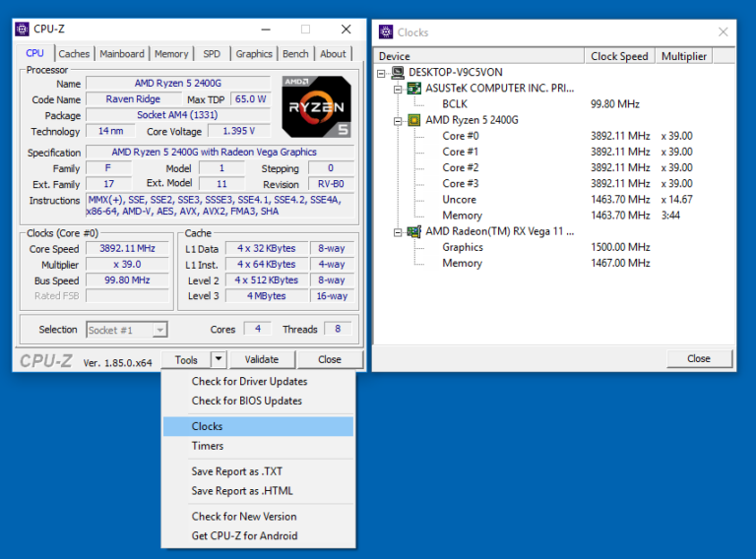The height and width of the screenshot is (559, 756).
Task: Click the CPU-Z title bar app icon
Action: [x=23, y=29]
